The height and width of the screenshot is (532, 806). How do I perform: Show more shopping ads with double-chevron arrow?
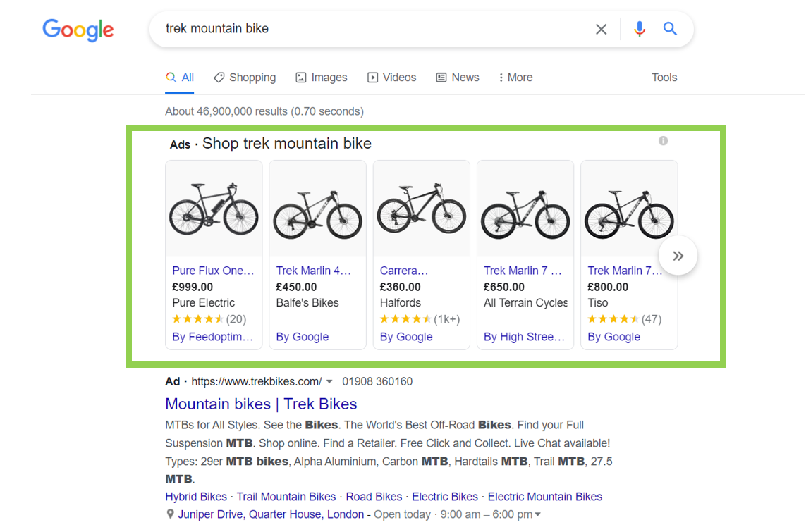(x=678, y=256)
